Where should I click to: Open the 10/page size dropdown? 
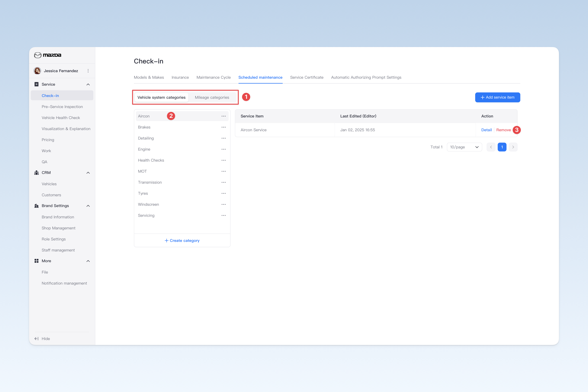464,147
